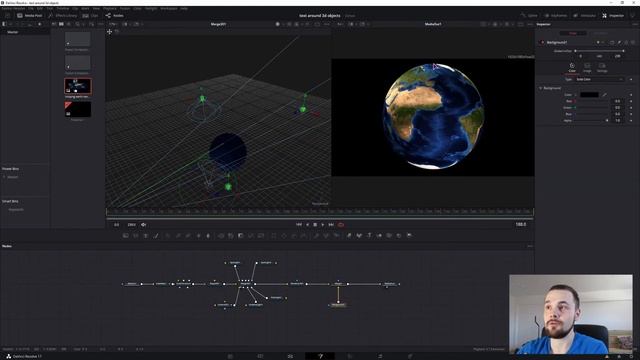Image resolution: width=640 pixels, height=360 pixels.
Task: Toggle the Clips panel
Action: point(90,16)
